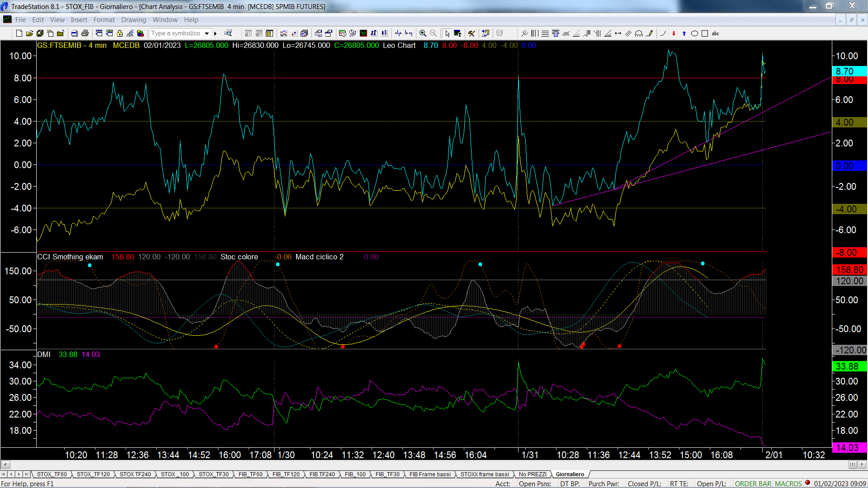This screenshot has height=488, width=868.
Task: Select the red down arrow tool
Action: 674,33
